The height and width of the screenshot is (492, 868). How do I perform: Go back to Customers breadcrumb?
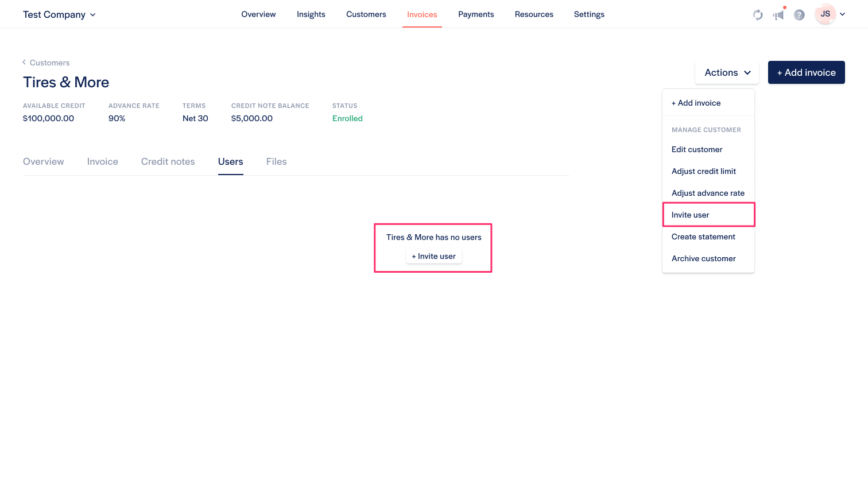click(49, 63)
